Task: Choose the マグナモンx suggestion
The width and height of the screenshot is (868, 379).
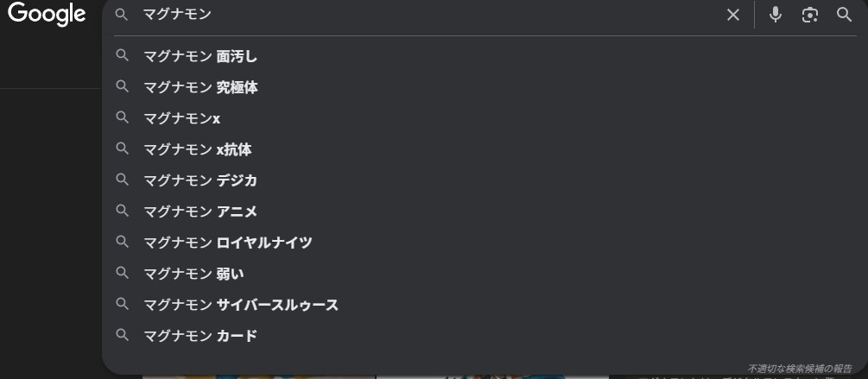Action: pos(181,118)
